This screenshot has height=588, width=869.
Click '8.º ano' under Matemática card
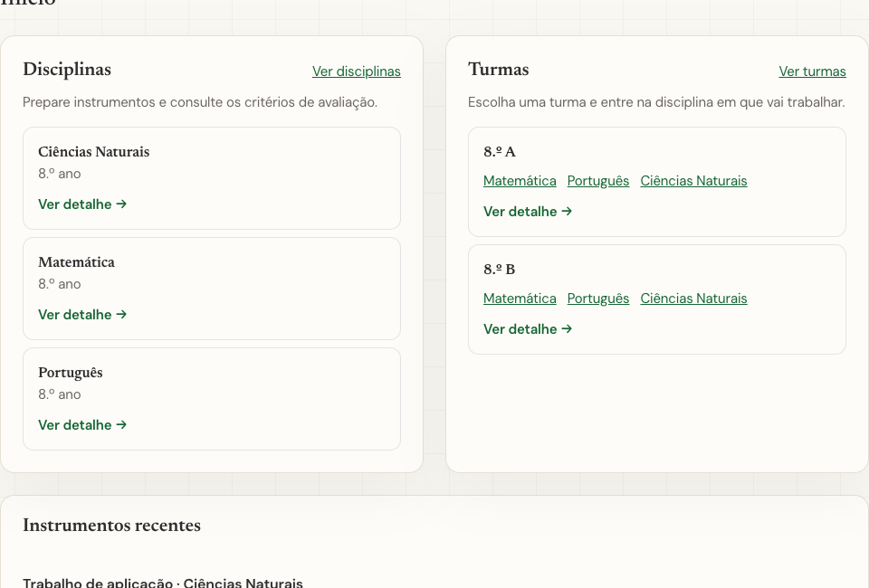click(x=60, y=284)
